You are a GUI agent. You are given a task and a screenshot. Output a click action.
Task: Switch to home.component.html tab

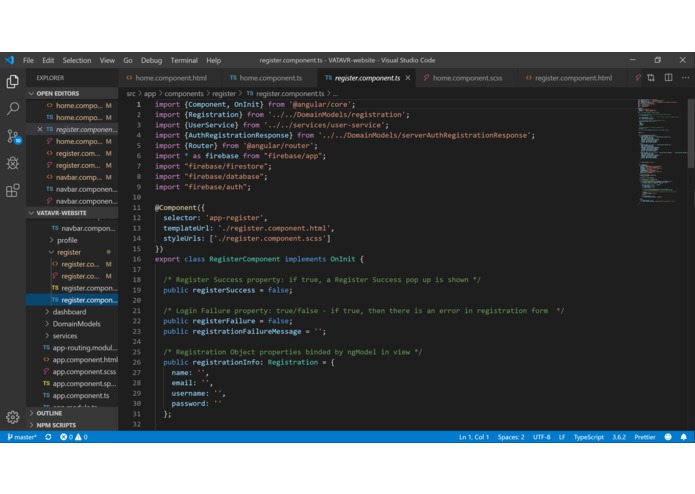point(170,78)
